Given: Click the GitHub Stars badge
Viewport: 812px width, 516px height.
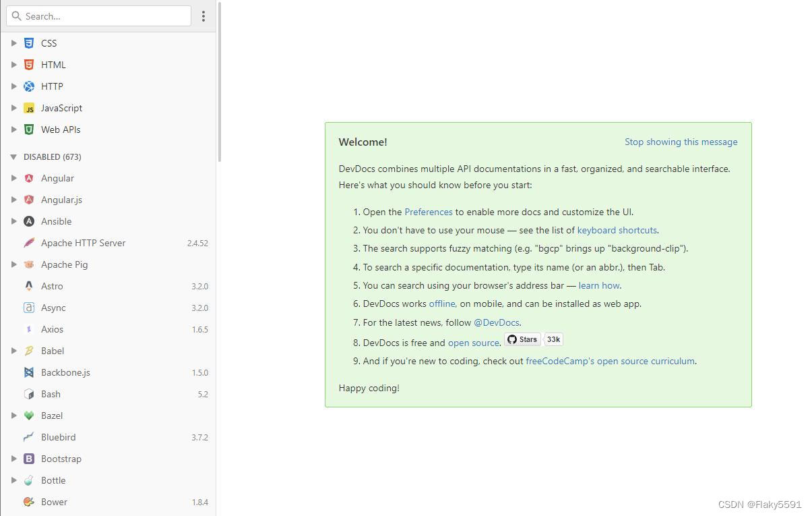Looking at the screenshot, I should click(523, 339).
